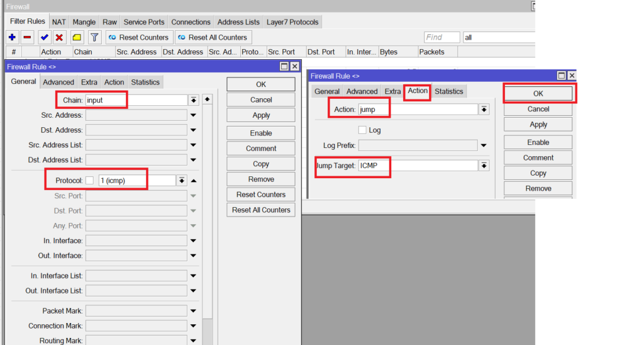The image size is (644, 345).
Task: Open Extra tab in left Firewall Rule dialog
Action: click(x=89, y=82)
